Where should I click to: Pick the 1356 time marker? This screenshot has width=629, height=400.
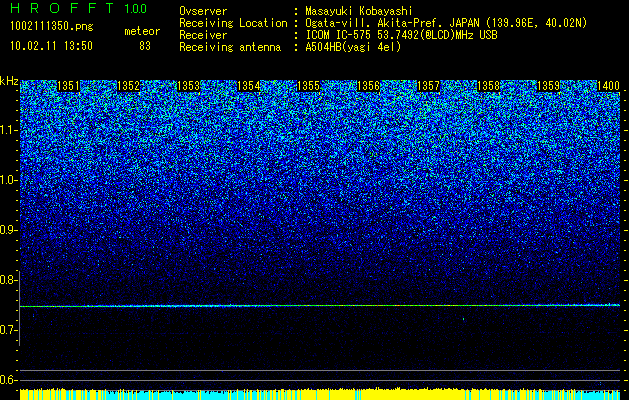369,86
